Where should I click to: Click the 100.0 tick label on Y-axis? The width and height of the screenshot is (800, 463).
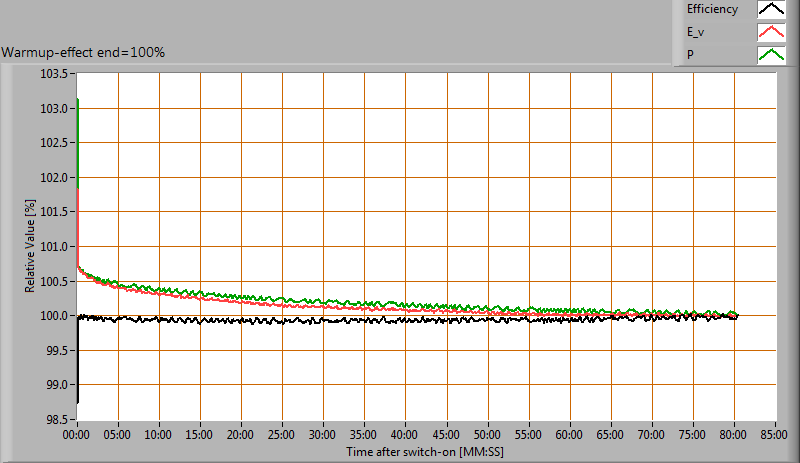55,316
